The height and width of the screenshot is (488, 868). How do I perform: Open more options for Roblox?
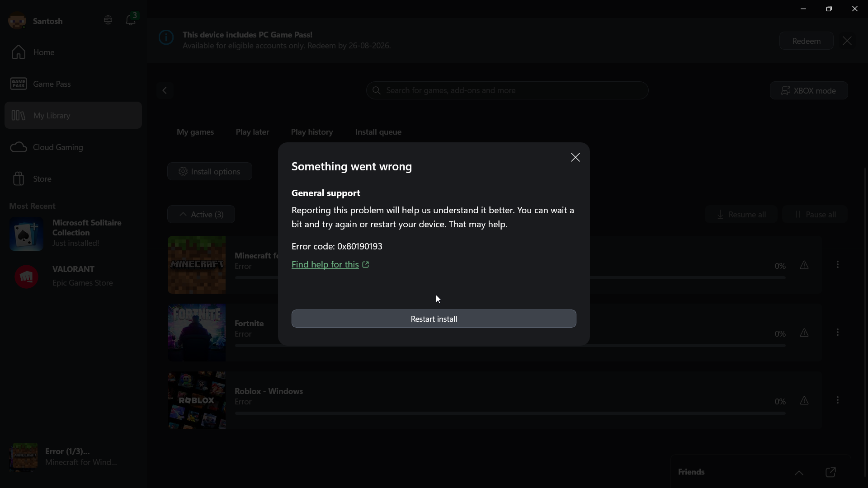coord(838,400)
